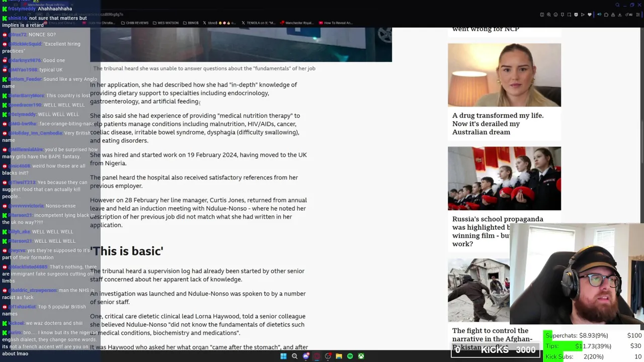Click 'The panel heard the hospital' paragraph
The height and width of the screenshot is (362, 644).
pyautogui.click(x=194, y=182)
